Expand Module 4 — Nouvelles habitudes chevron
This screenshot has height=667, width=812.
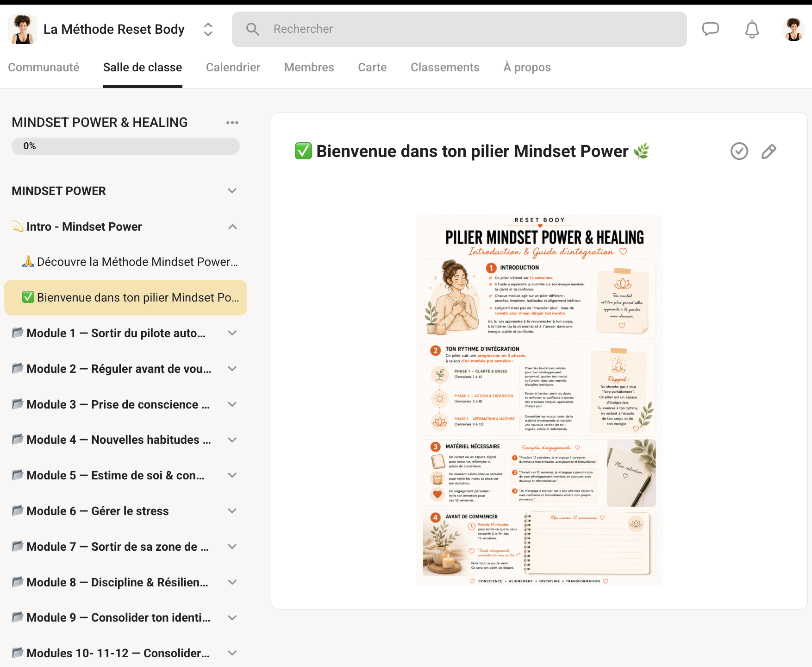(232, 440)
